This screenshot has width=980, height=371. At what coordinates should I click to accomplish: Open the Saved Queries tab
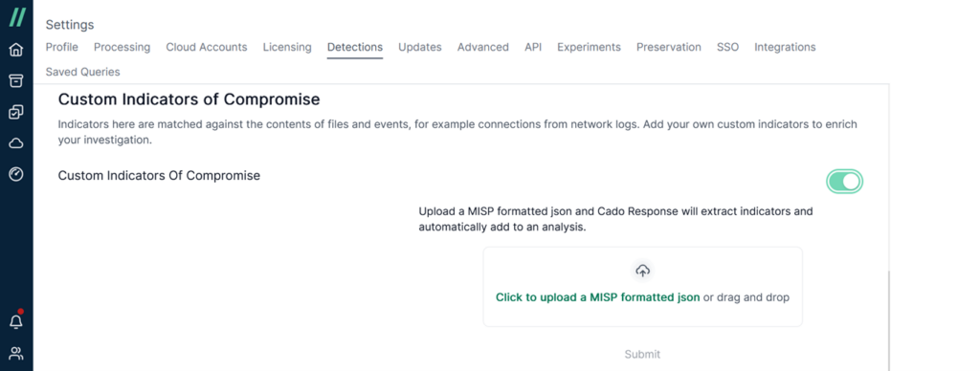[x=82, y=72]
